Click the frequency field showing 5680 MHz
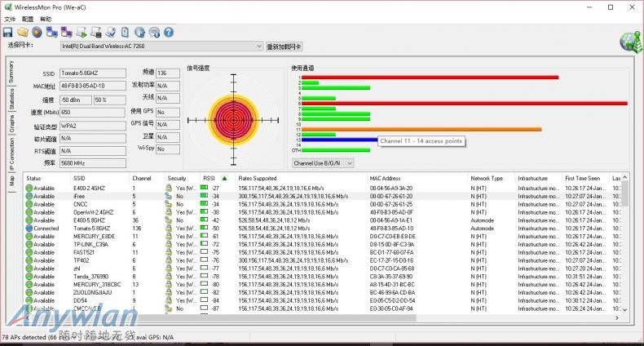 93,163
